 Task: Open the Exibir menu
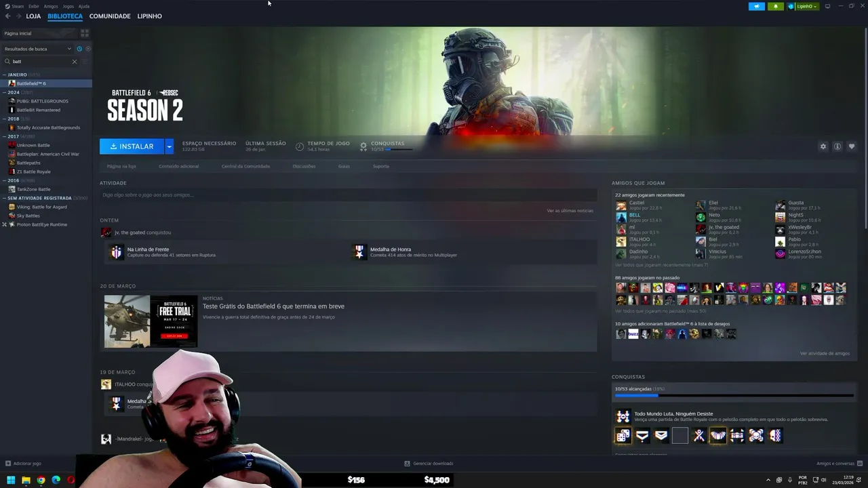(x=33, y=6)
